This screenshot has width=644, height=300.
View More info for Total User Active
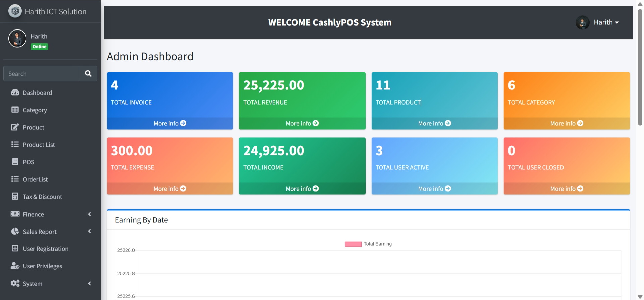[x=434, y=189]
